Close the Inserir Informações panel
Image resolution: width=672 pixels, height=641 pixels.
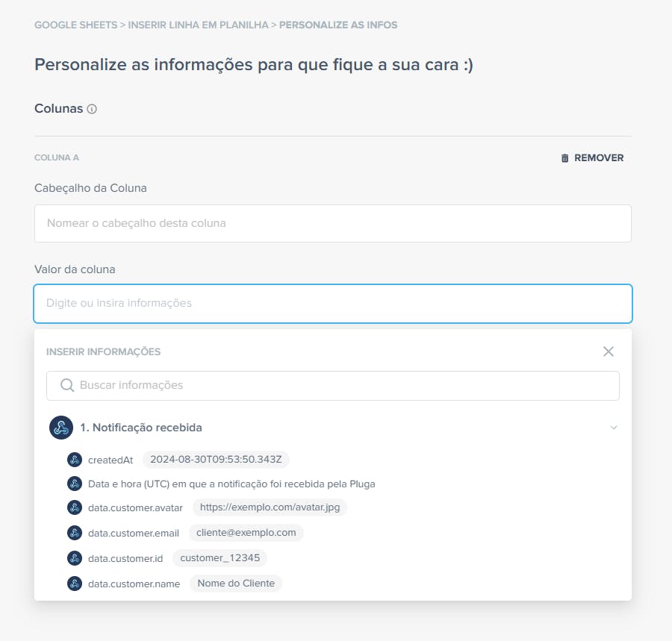tap(608, 351)
